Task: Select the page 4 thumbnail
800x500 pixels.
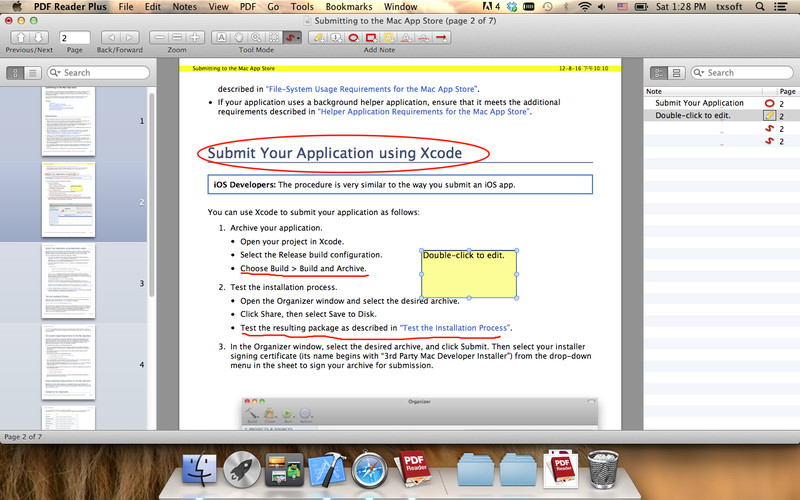Action: pos(68,362)
